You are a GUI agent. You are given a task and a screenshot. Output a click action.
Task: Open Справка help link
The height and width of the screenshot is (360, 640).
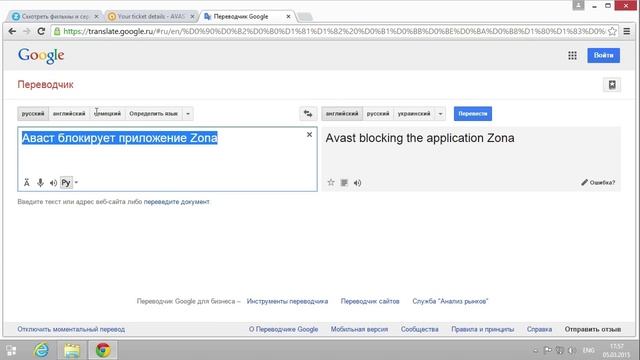tap(539, 329)
